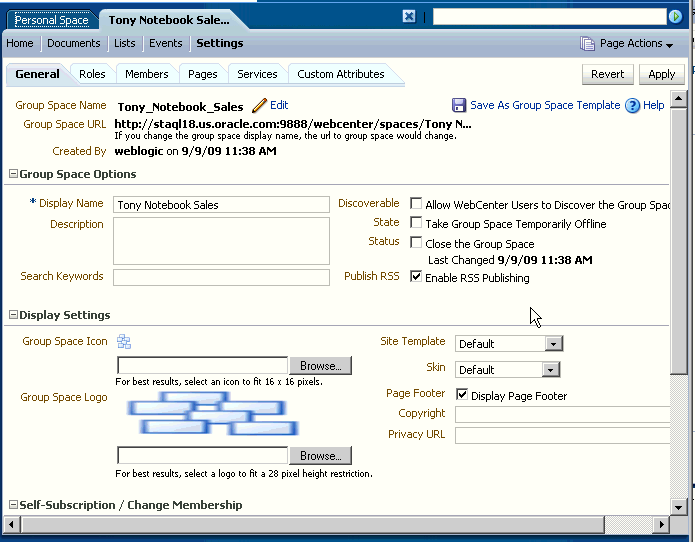Screen dimensions: 695x542
Task: Click the Search Keywords field
Action: point(221,277)
